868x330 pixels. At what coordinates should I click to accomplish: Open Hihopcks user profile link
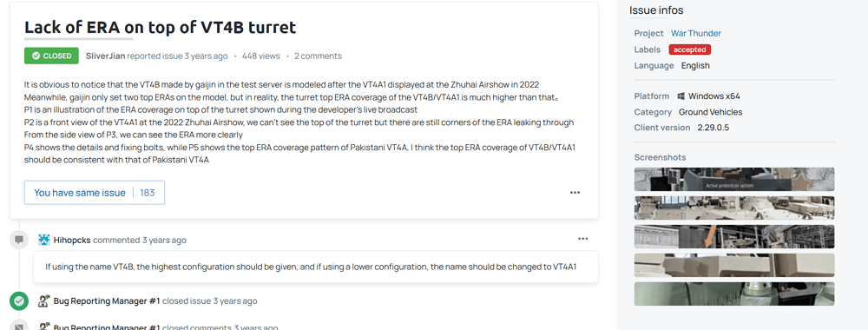click(72, 241)
